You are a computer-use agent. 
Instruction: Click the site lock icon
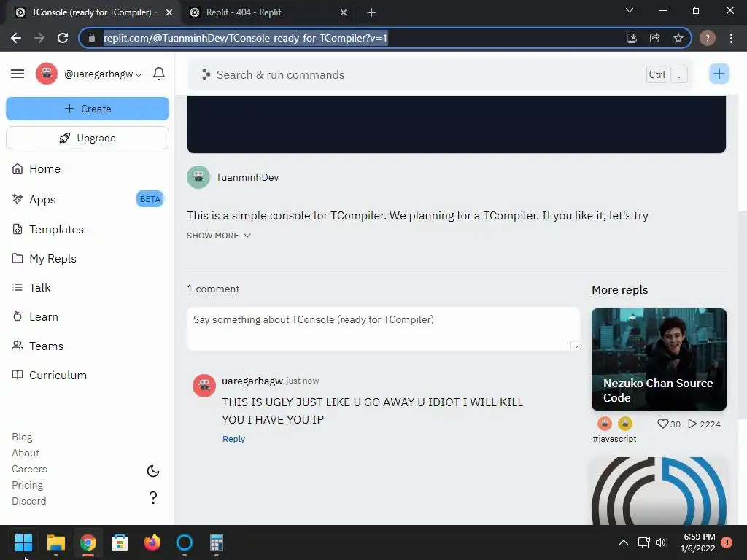point(92,38)
